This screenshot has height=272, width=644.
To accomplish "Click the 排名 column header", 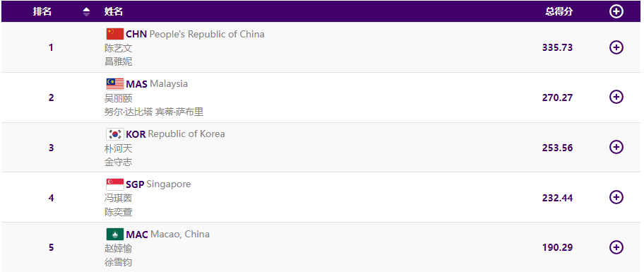I will tap(42, 12).
